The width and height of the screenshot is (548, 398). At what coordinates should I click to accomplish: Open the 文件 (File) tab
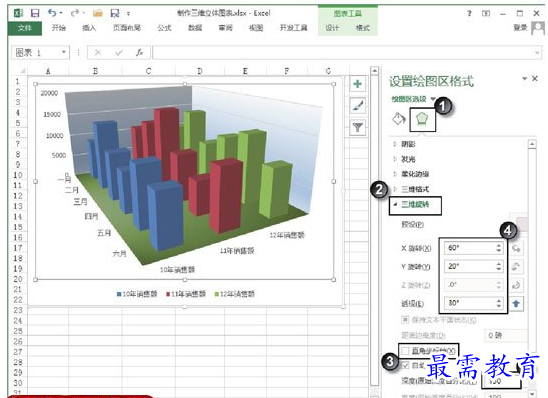click(24, 28)
